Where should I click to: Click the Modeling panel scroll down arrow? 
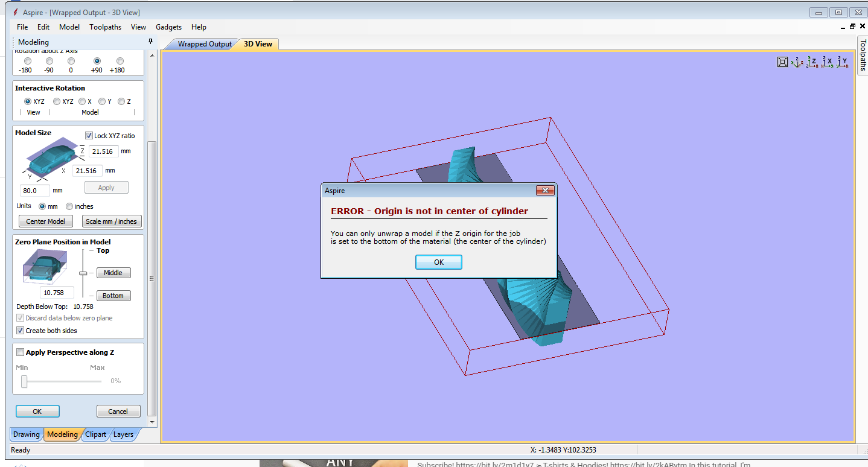[152, 422]
